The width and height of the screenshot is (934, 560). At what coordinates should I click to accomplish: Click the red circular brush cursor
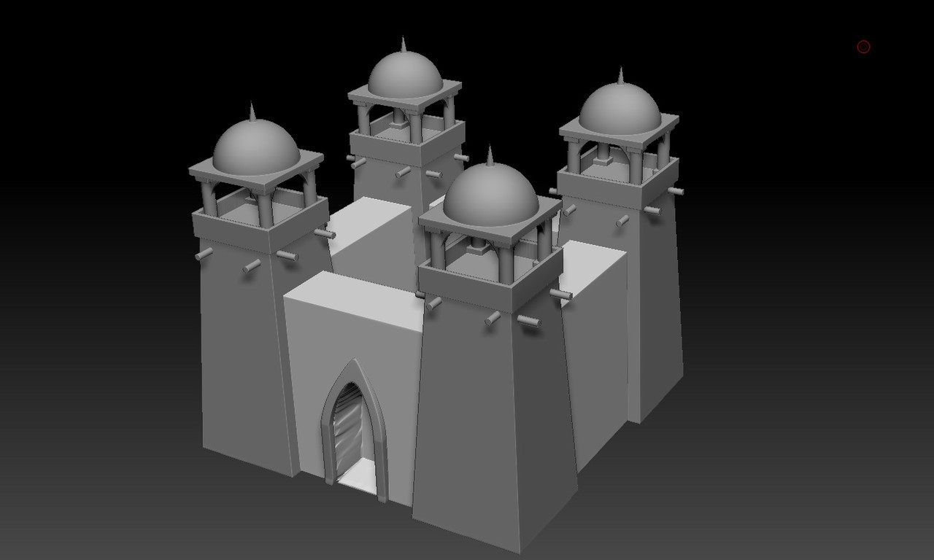[x=863, y=47]
